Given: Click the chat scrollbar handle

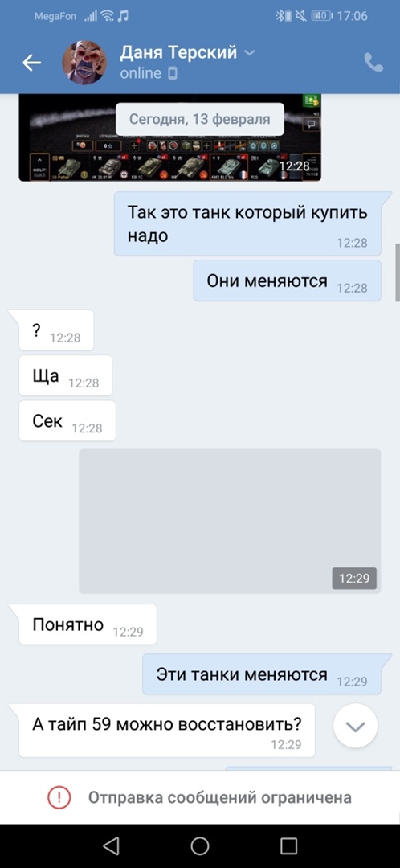Looking at the screenshot, I should click(x=398, y=272).
